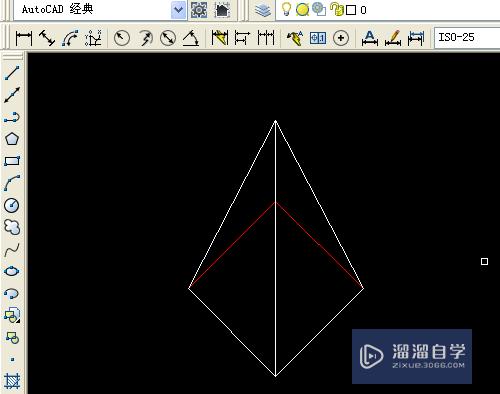
Task: Toggle the layer 0 lock icon
Action: click(337, 9)
